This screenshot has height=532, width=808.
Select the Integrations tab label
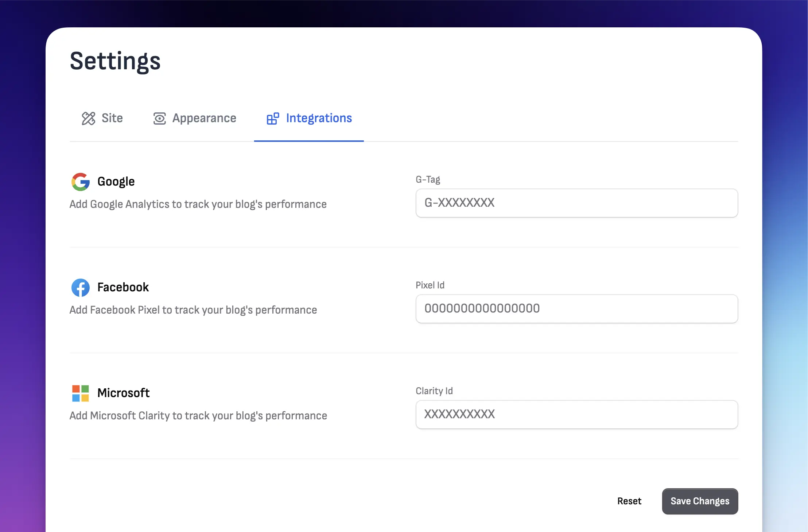tap(319, 118)
